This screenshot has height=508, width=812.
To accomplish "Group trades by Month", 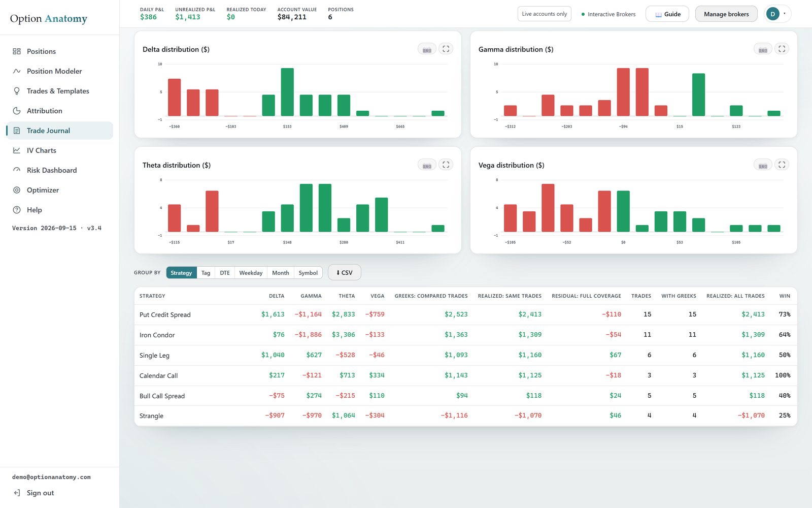I will click(x=281, y=273).
